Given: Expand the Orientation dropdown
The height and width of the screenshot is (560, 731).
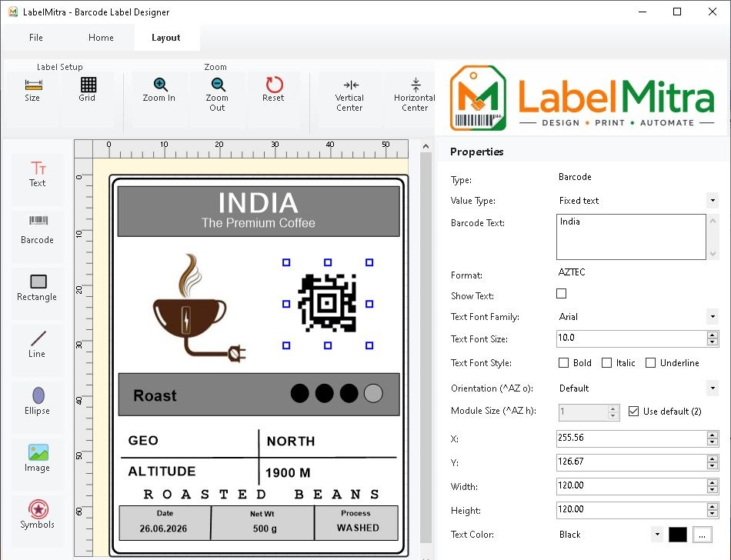Looking at the screenshot, I should coord(713,388).
